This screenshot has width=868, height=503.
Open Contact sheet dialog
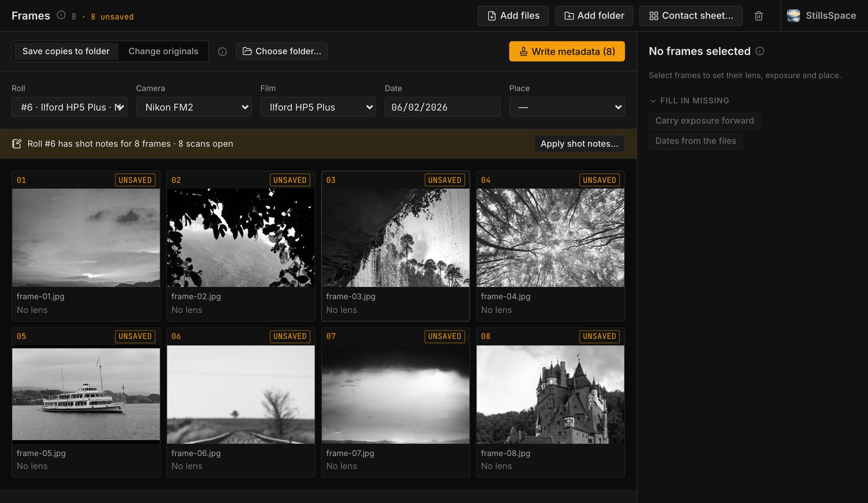pyautogui.click(x=691, y=16)
